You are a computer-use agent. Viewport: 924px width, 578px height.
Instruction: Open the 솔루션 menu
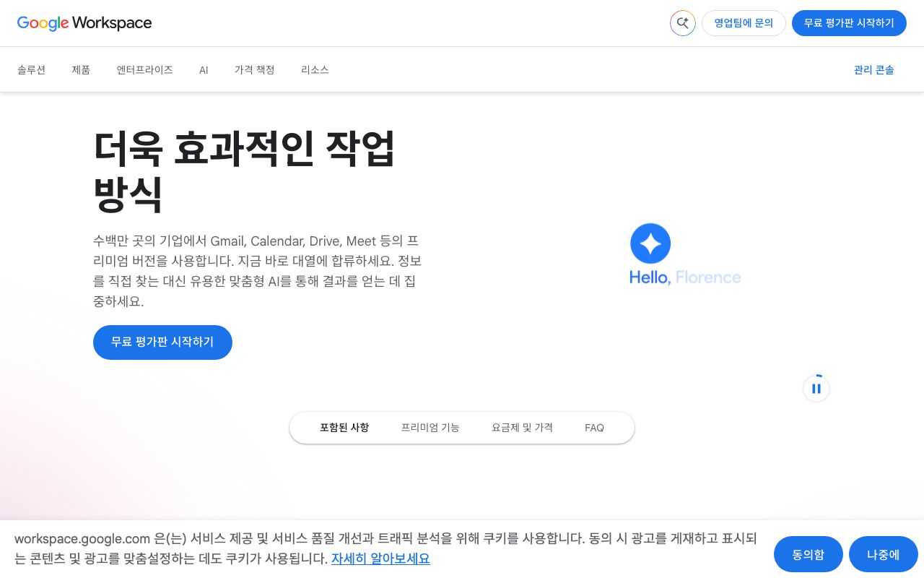[32, 70]
